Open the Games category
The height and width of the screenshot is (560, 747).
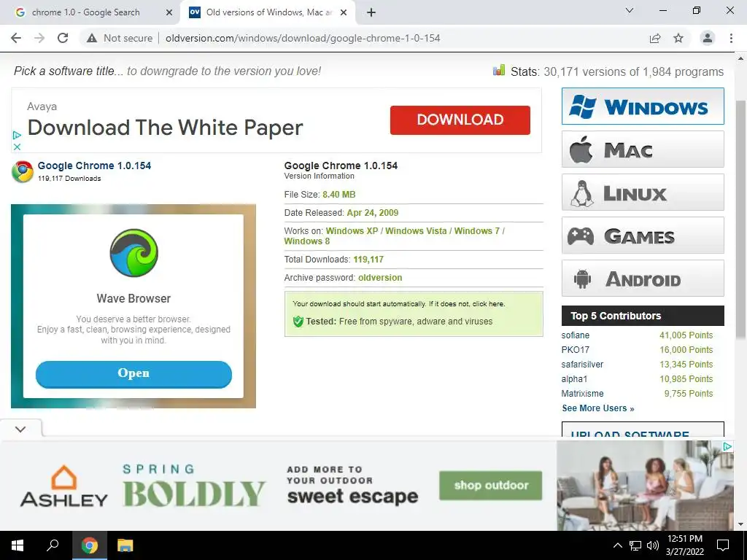tap(643, 236)
